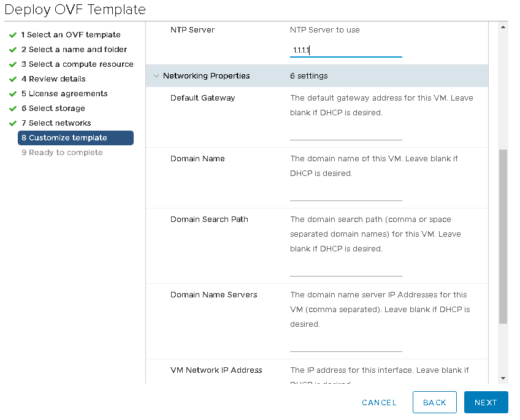Focus the NTP Server input field
520x420 pixels.
[x=346, y=51]
